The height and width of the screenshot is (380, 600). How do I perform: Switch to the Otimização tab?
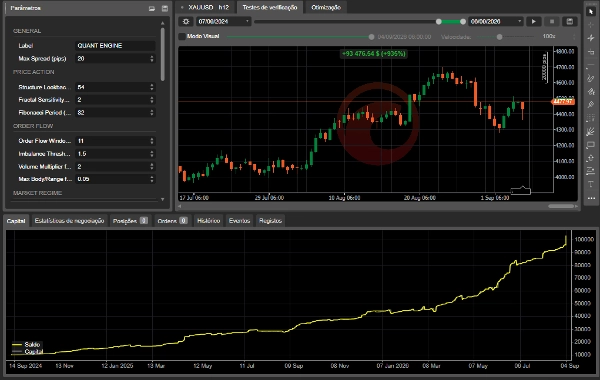(326, 7)
